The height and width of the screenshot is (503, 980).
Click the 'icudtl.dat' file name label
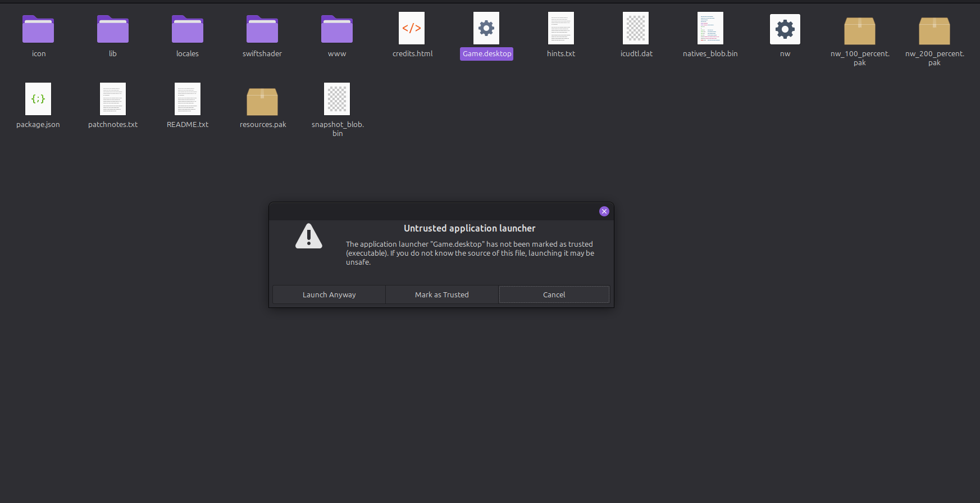point(636,54)
